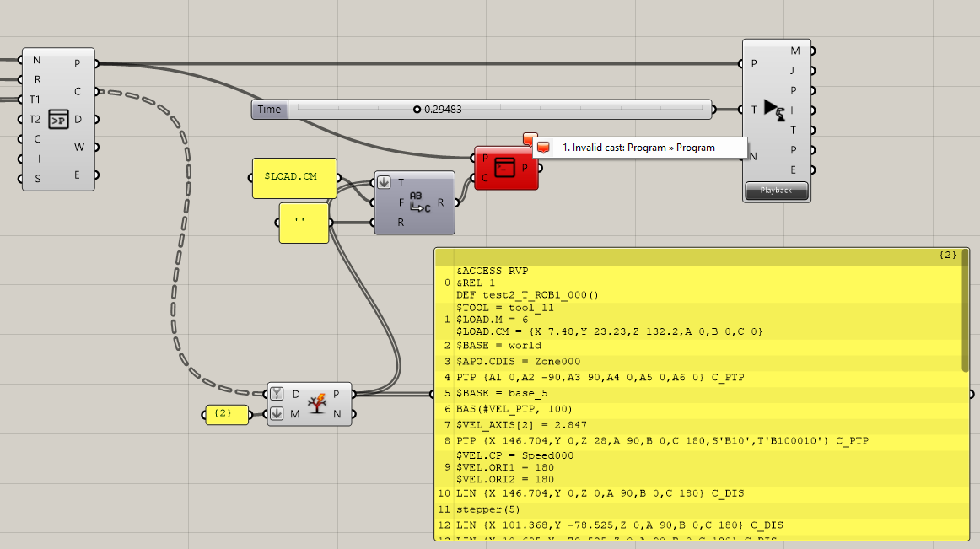Click the 'PTP {A1 0,A2 -90' line
This screenshot has height=549, width=980.
coord(600,377)
